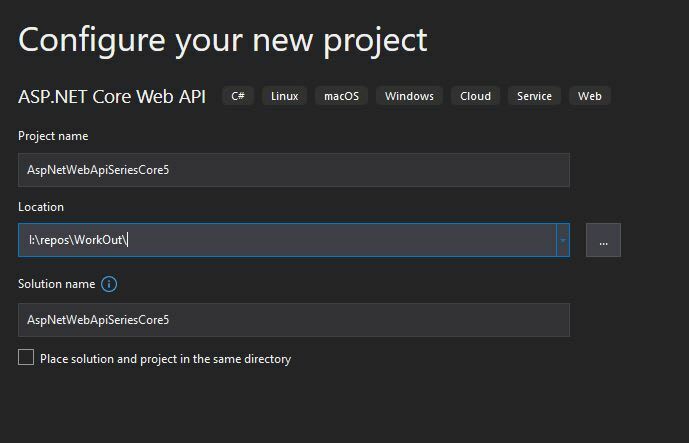
Task: Click the Linux platform tag
Action: point(285,96)
